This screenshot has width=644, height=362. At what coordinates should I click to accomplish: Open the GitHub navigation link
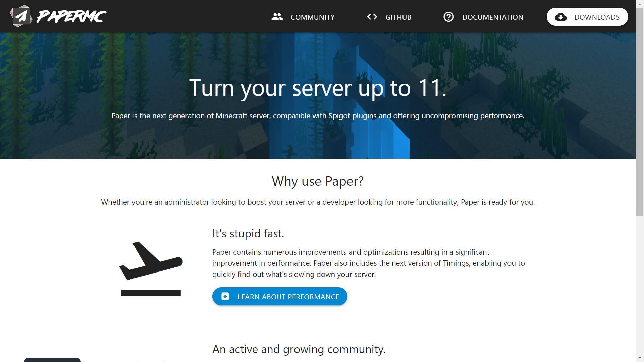tap(398, 17)
